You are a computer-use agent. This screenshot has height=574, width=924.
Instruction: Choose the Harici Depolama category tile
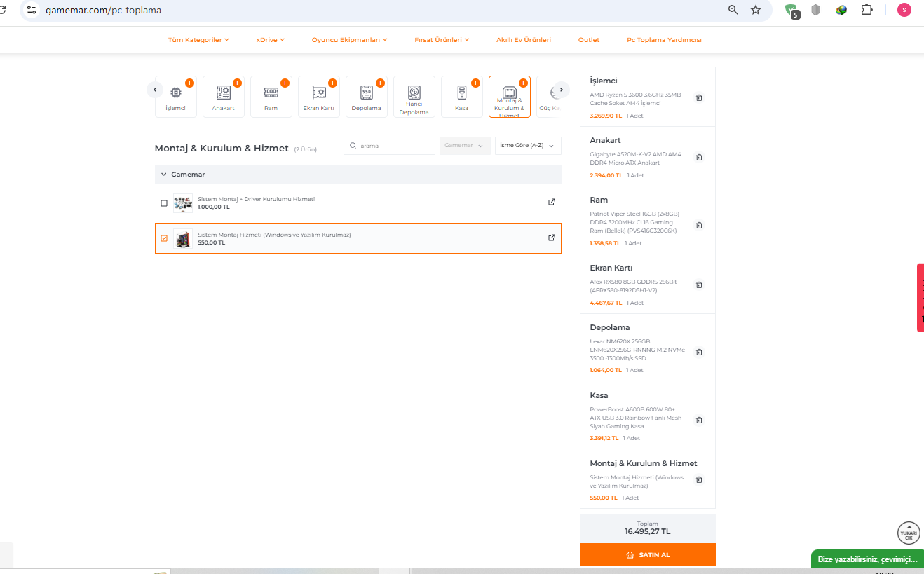(414, 97)
